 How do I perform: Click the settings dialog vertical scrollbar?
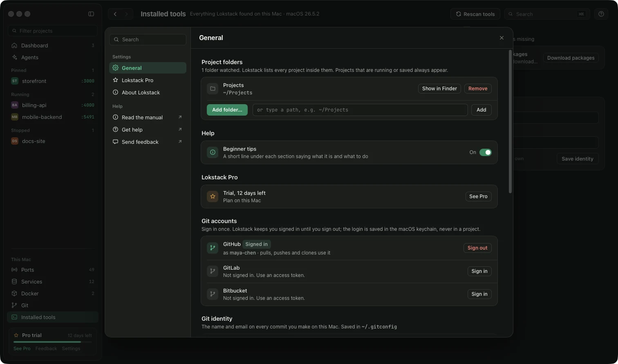pos(510,122)
